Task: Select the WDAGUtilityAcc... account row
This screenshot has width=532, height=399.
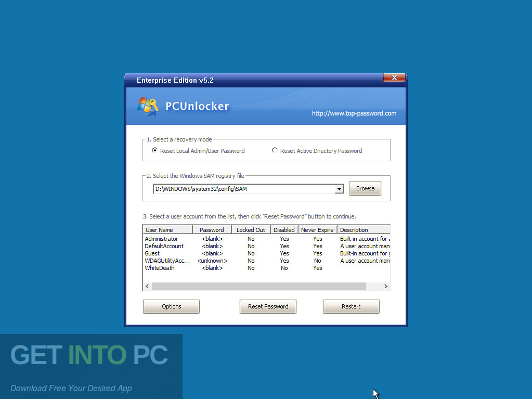Action: [x=267, y=261]
